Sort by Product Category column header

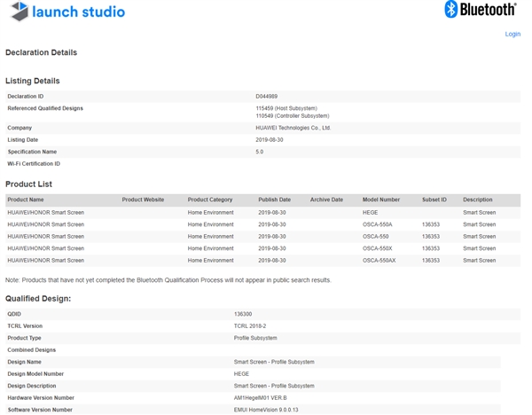[210, 200]
